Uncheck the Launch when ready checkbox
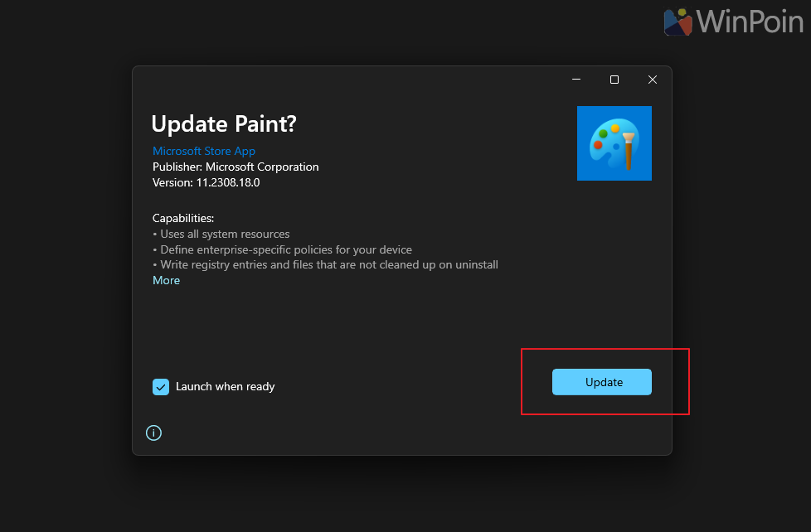The width and height of the screenshot is (811, 532). 161,387
